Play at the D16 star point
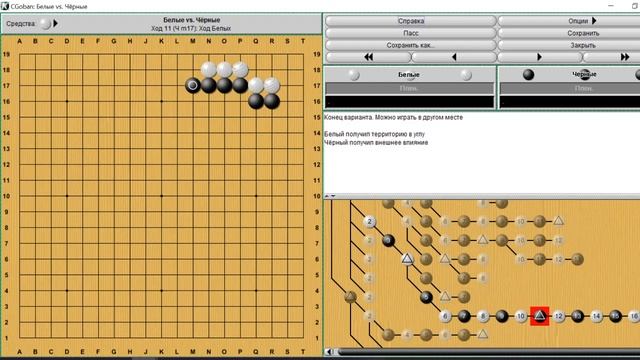 67,101
